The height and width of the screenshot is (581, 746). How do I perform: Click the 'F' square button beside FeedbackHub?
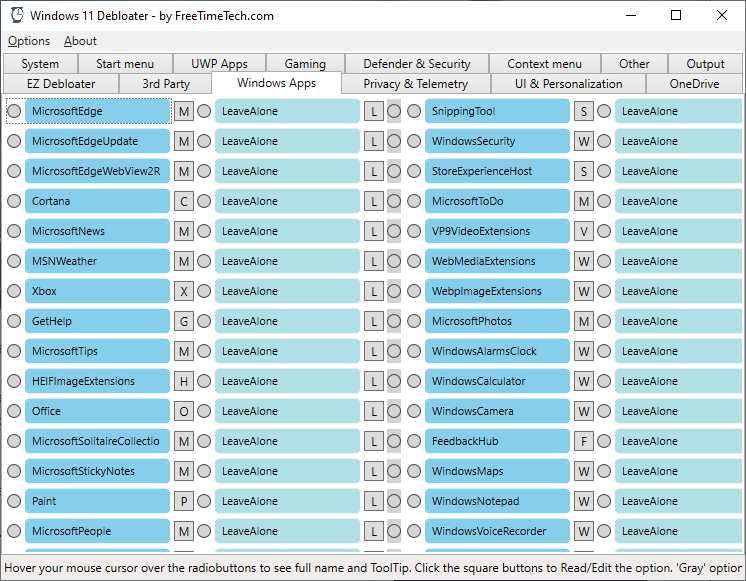point(584,441)
